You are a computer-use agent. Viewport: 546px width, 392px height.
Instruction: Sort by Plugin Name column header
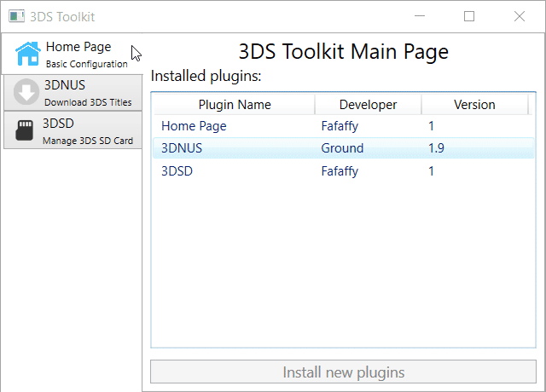(x=235, y=105)
